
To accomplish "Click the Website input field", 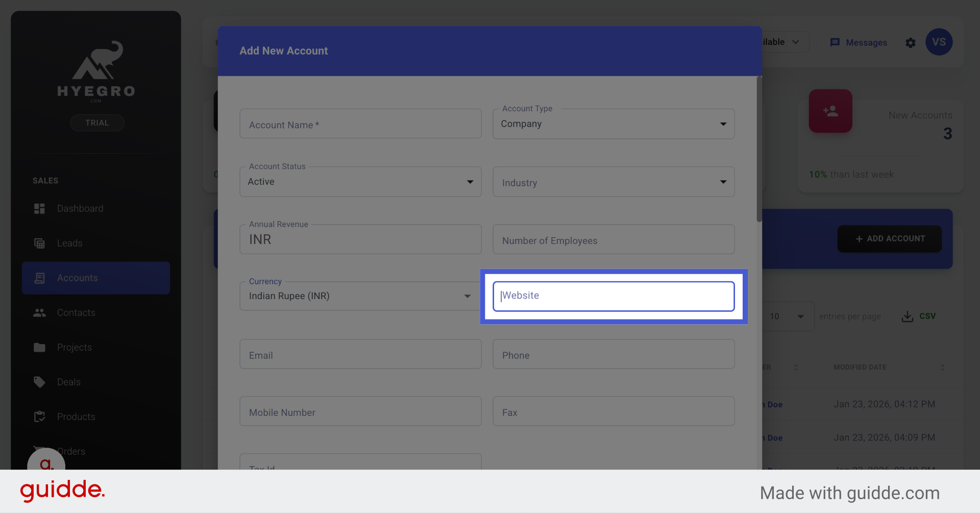I will pyautogui.click(x=613, y=296).
